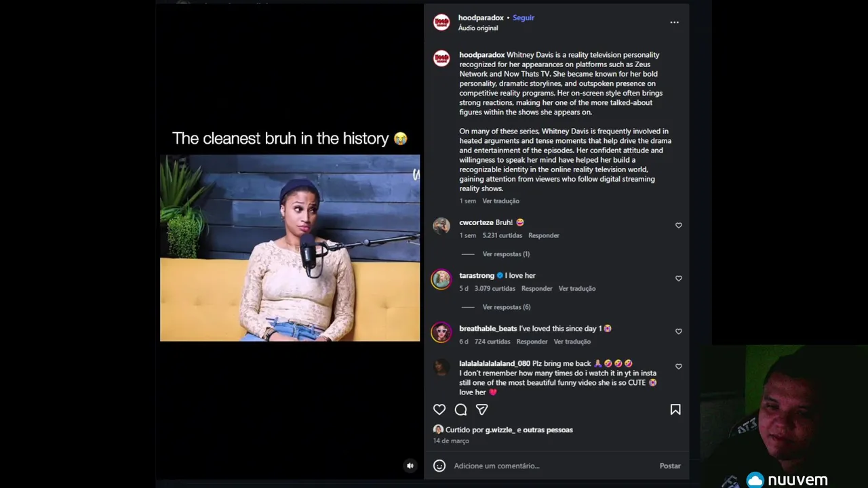Open hoodparadox profile picture in header
Screen dimensions: 868x488
(x=441, y=22)
